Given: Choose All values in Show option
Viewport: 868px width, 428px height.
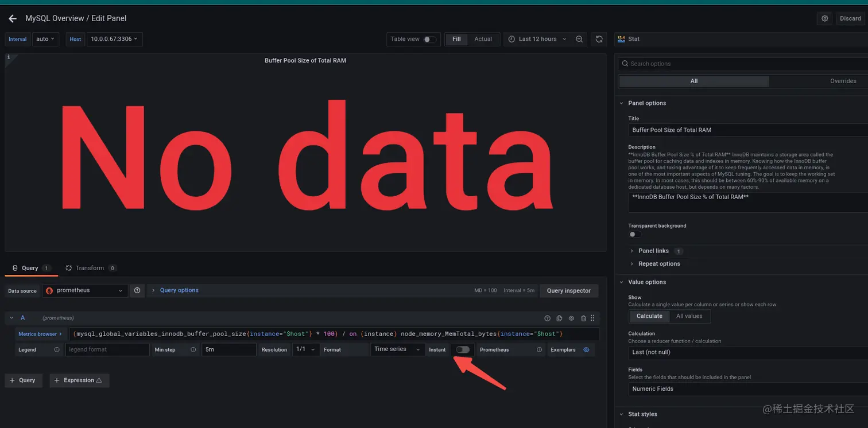Looking at the screenshot, I should point(689,316).
